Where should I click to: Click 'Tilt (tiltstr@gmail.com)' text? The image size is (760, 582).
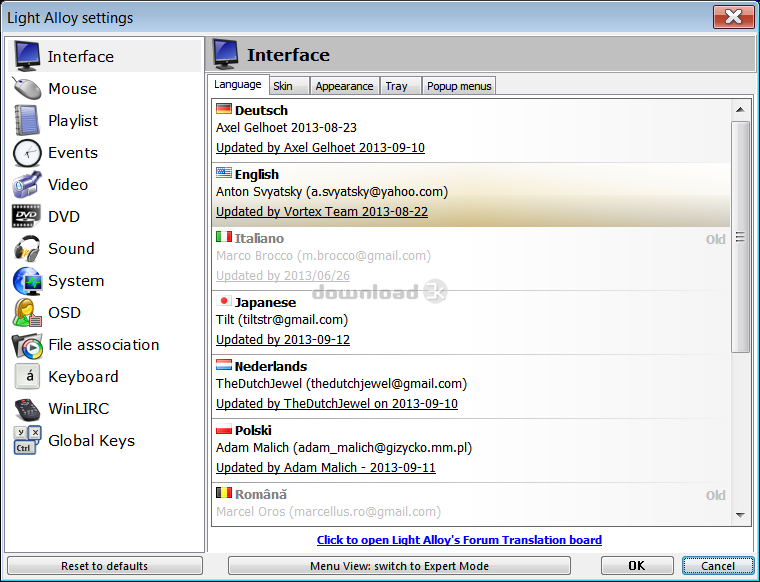pos(282,319)
